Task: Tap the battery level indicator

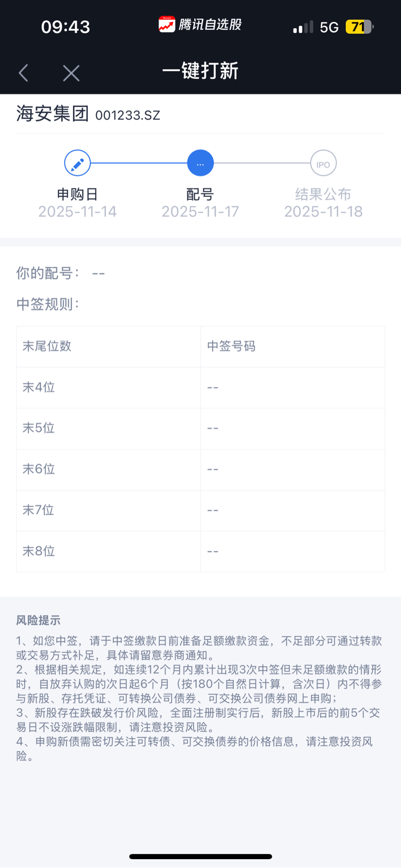Action: click(359, 27)
